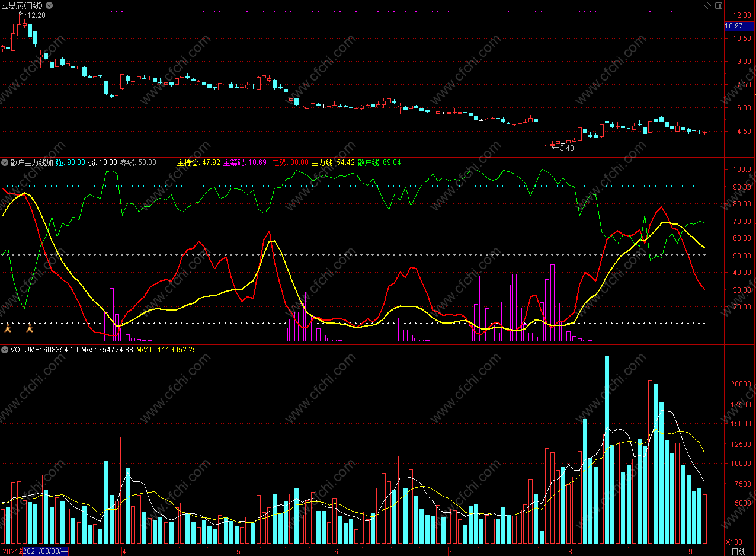756x556 pixels.
Task: Click the 3.43 low price annotation
Action: (x=566, y=148)
